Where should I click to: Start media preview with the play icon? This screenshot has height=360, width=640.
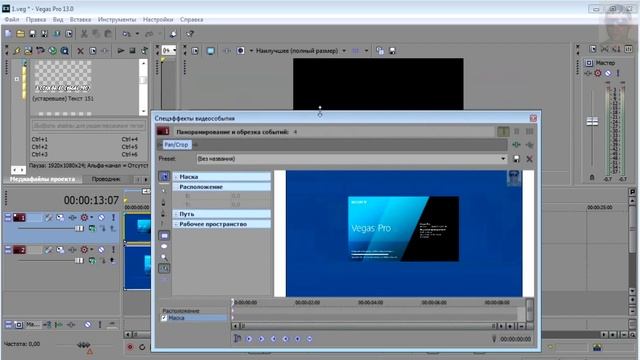[120, 51]
